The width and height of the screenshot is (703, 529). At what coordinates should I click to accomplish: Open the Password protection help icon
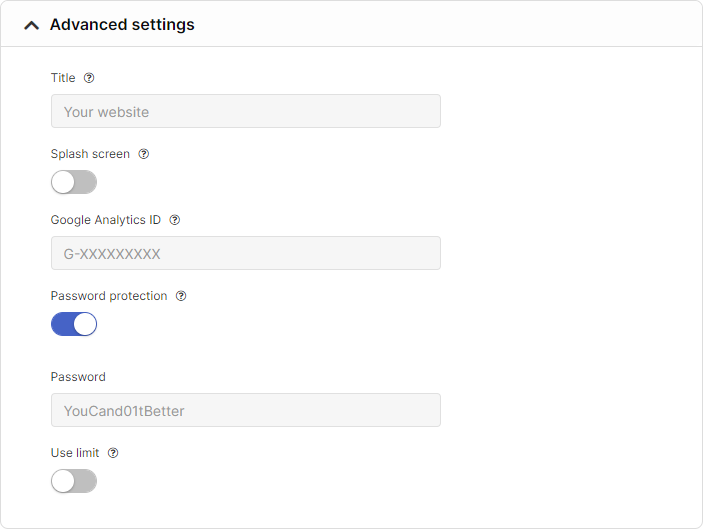pyautogui.click(x=181, y=296)
